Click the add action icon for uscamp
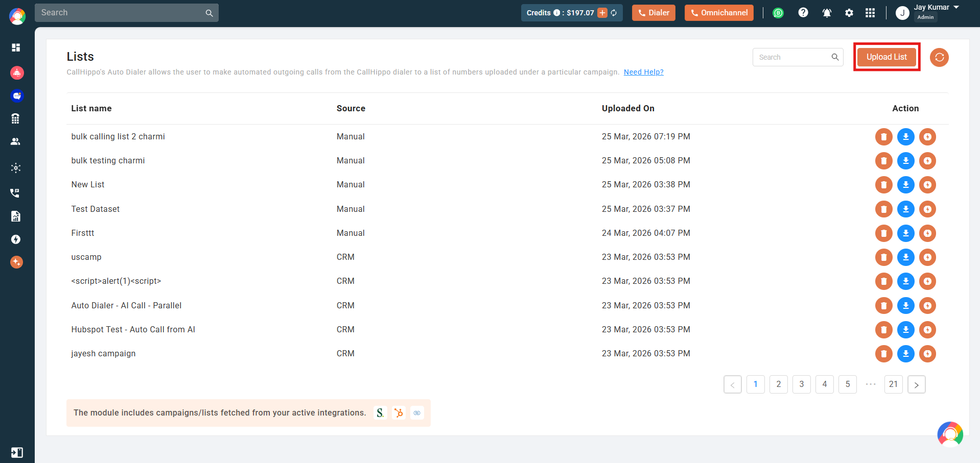The height and width of the screenshot is (463, 980). [x=927, y=257]
